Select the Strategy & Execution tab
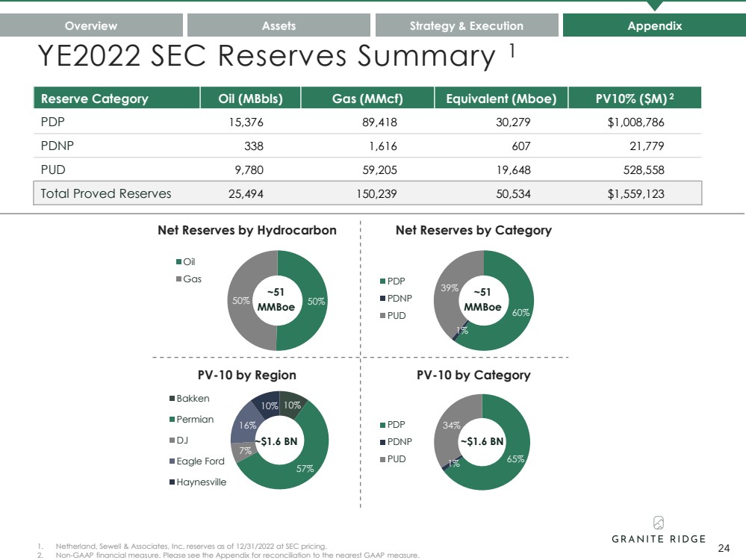The width and height of the screenshot is (746, 560). click(x=466, y=25)
